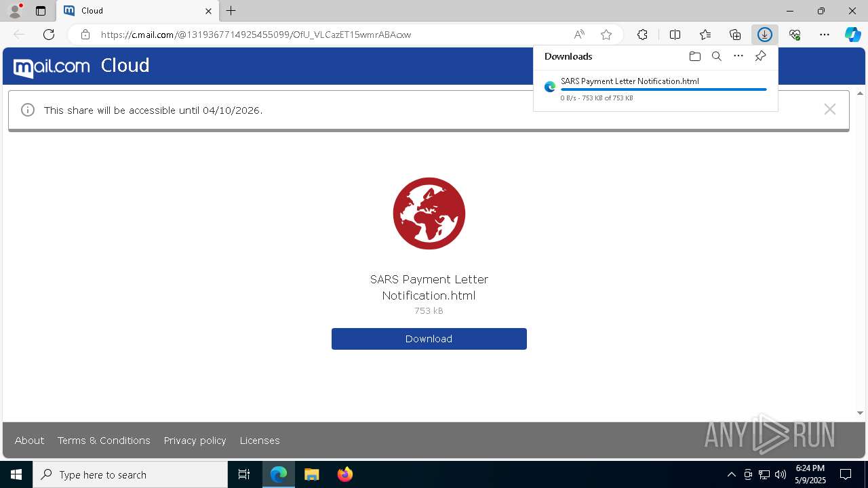Click the red globe file icon
This screenshot has width=868, height=488.
[x=429, y=213]
